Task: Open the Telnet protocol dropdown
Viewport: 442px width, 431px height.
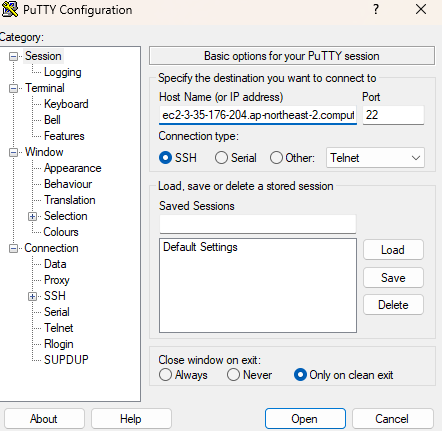Action: 375,158
